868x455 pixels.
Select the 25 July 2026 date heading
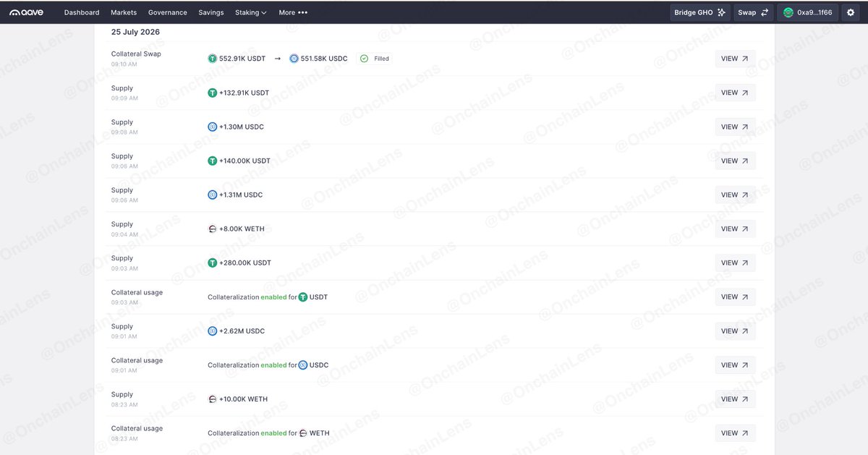[x=135, y=32]
